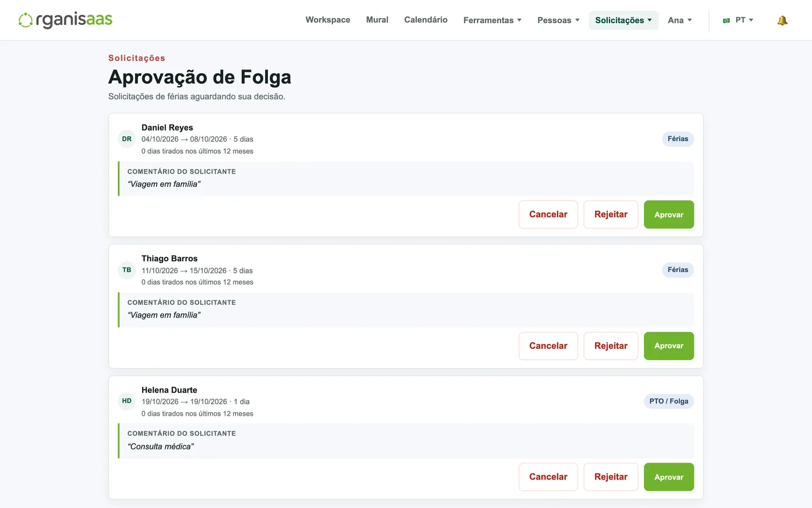Approve Daniel Reyes's vacation request
Image resolution: width=812 pixels, height=508 pixels.
coord(669,214)
